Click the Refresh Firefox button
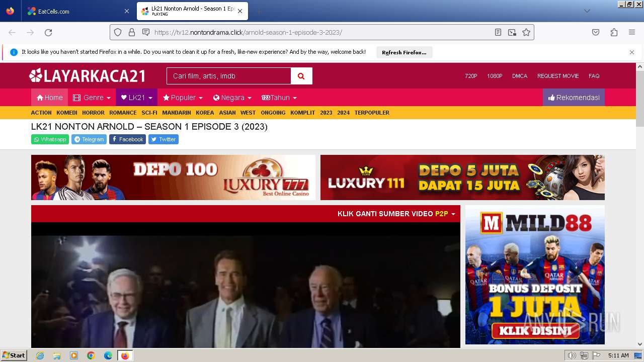 [x=404, y=52]
